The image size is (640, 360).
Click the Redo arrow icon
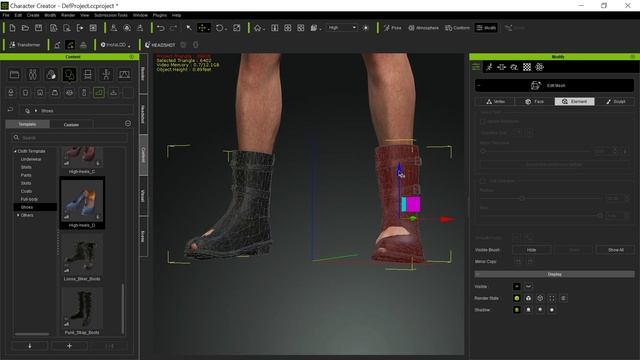tap(173, 28)
